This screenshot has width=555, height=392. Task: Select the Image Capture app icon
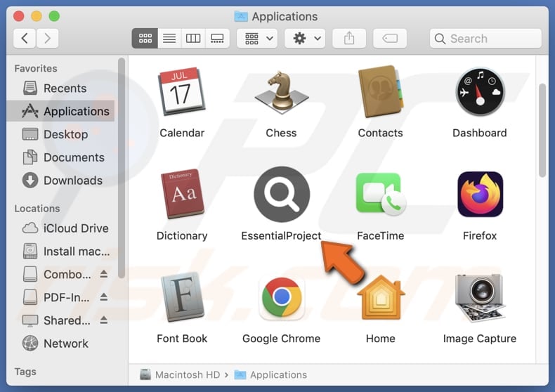click(480, 298)
